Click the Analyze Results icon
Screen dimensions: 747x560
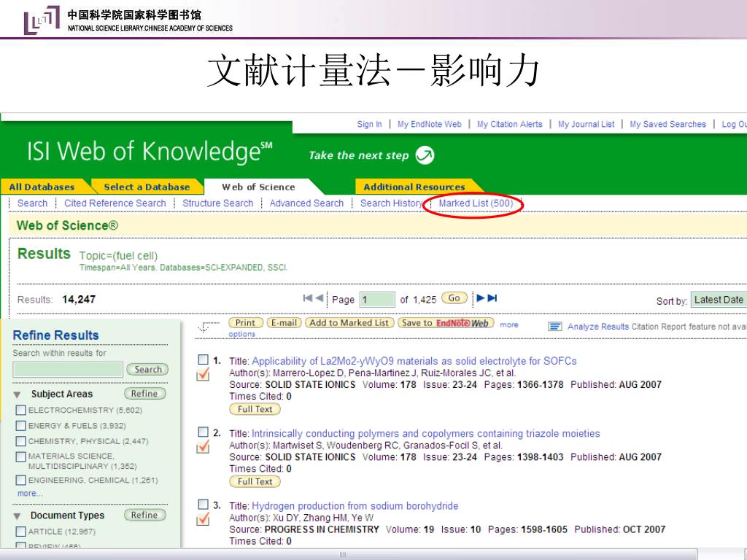pyautogui.click(x=554, y=327)
